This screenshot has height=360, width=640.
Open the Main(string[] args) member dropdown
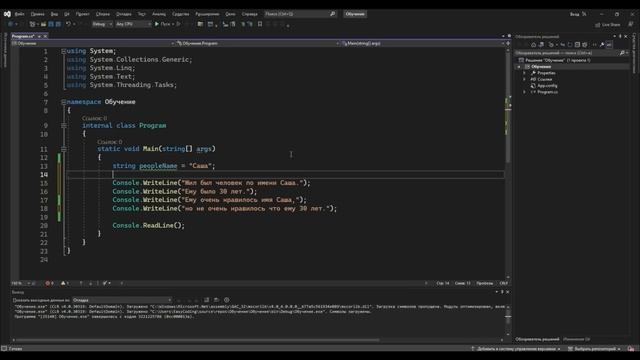point(422,43)
